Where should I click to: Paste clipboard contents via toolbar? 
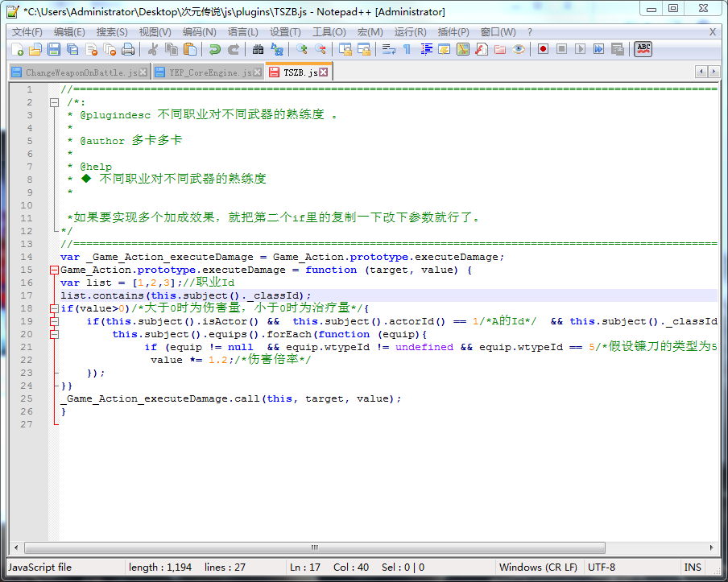click(190, 49)
